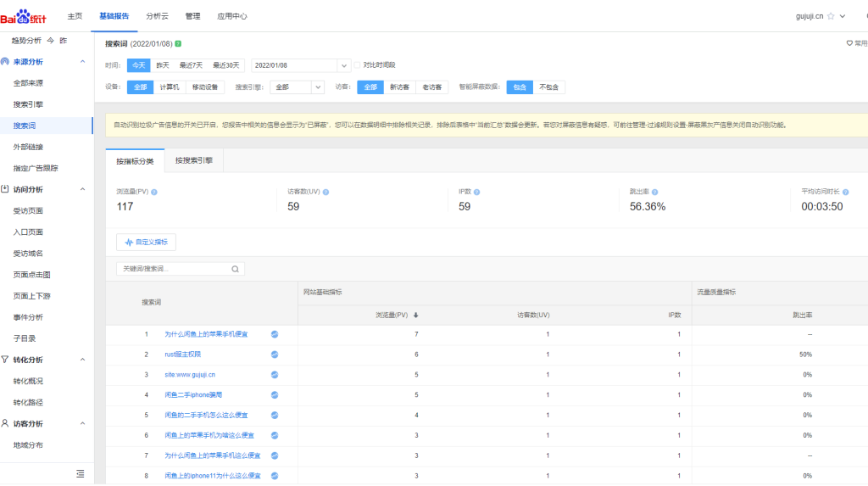Click the 访客分析 person icon in sidebar
Viewport: 868px width, 486px height.
[x=5, y=423]
